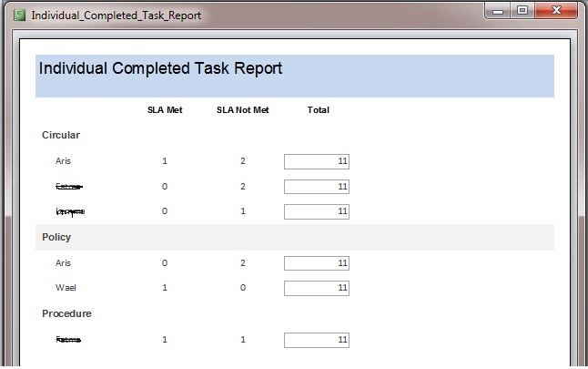
Task: Click SLA Met value for Wael
Action: click(x=165, y=288)
